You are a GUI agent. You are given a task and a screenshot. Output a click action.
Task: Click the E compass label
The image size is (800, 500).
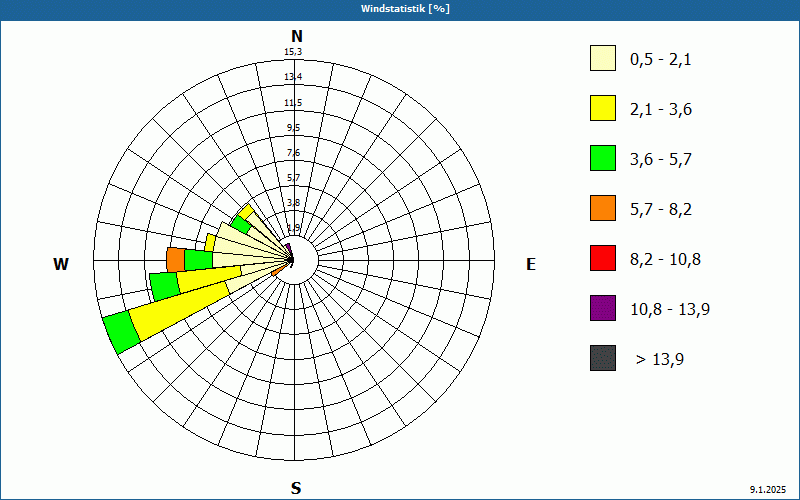531,264
